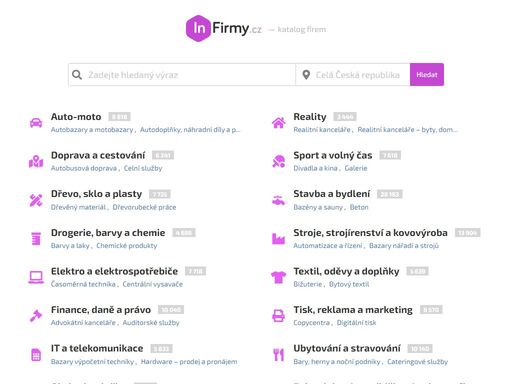The width and height of the screenshot is (512, 384).
Task: Click the car icon beside Auto-moto
Action: (36, 123)
